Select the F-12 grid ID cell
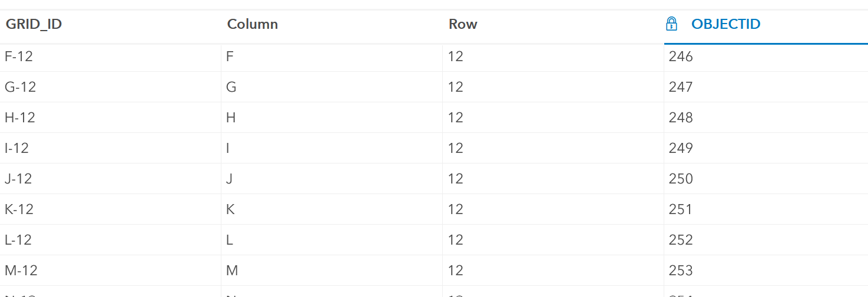Viewport: 868px width, 297px height. click(x=19, y=56)
